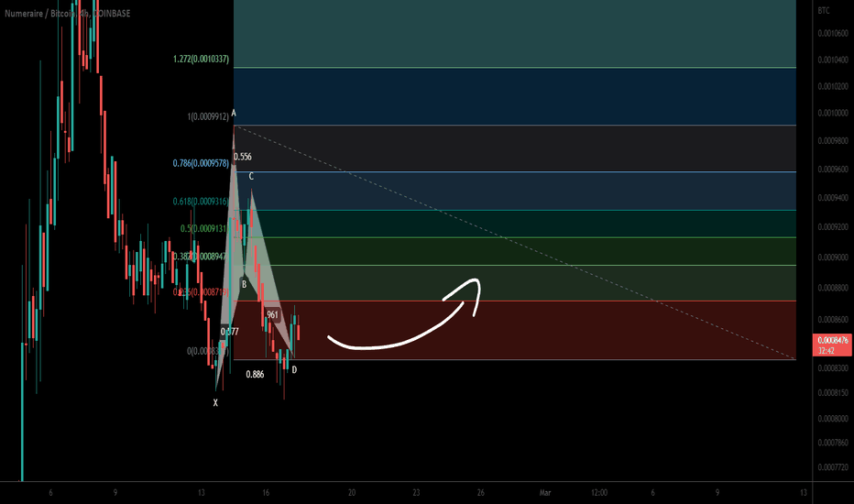The image size is (854, 504).
Task: Click the harmonic pattern point D label
Action: pyautogui.click(x=294, y=370)
